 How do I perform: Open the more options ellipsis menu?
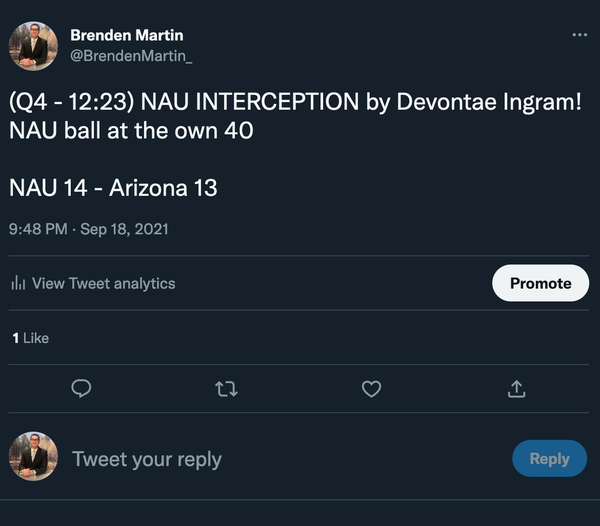click(x=579, y=35)
